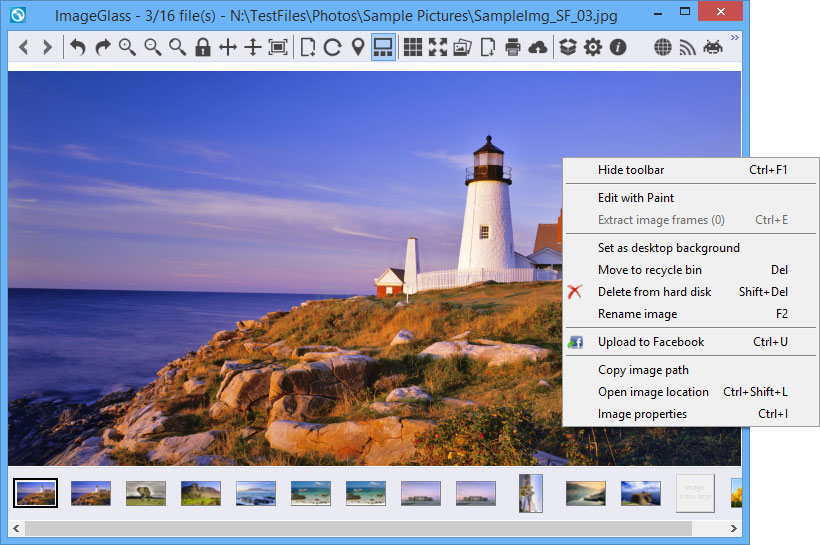Select the tall vertical lighthouse thumbnail
820x545 pixels.
coord(531,493)
